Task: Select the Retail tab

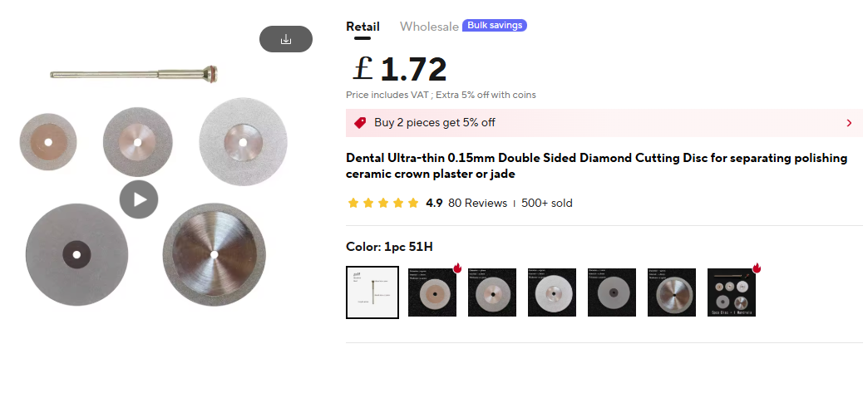Action: (362, 27)
